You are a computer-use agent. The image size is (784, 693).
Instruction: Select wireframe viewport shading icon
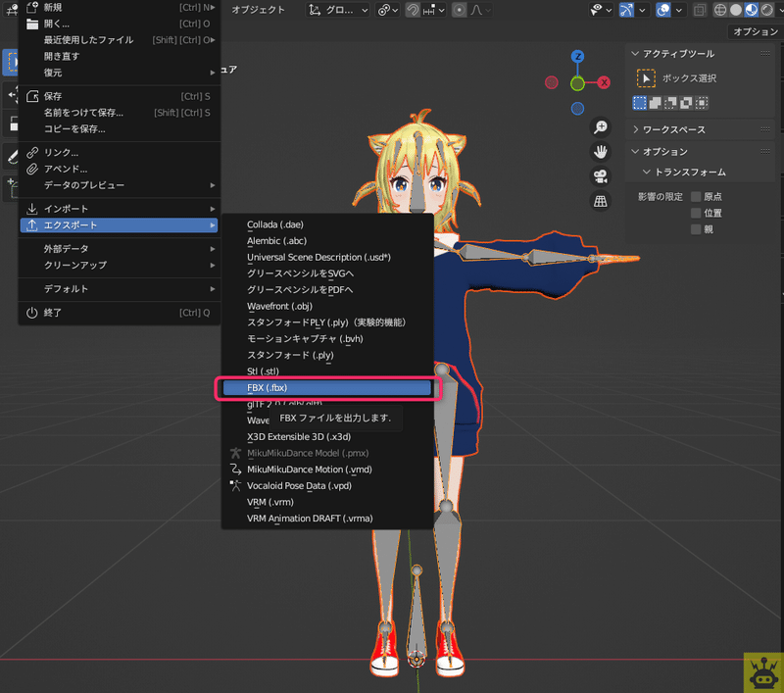pos(720,10)
